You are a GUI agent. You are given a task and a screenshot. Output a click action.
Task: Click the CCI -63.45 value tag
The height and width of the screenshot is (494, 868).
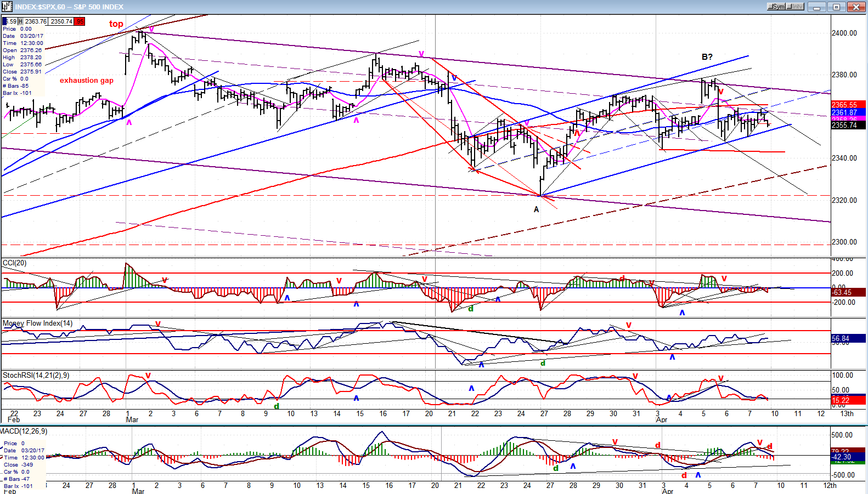click(848, 293)
